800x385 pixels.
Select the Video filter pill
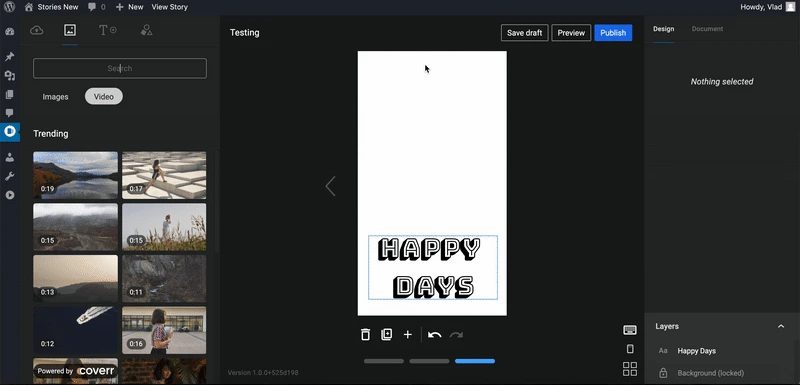[104, 96]
